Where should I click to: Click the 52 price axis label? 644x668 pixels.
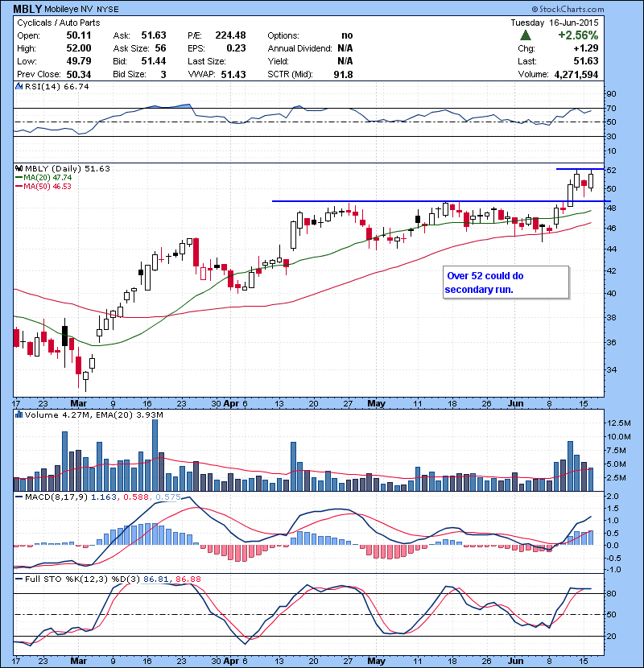tap(611, 170)
